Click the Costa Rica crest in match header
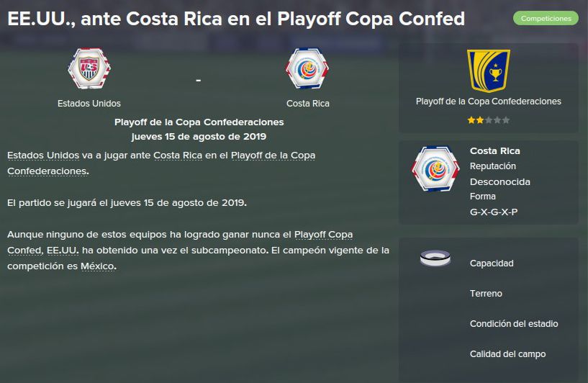 (x=307, y=68)
